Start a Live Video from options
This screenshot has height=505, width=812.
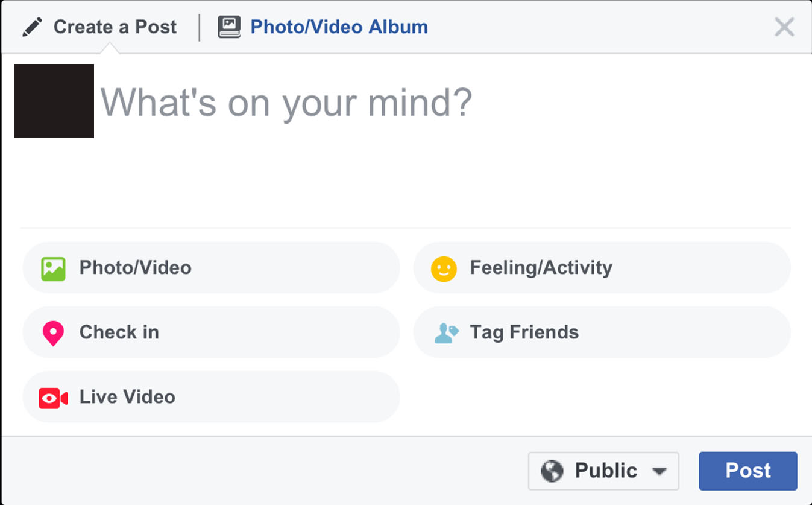click(212, 397)
